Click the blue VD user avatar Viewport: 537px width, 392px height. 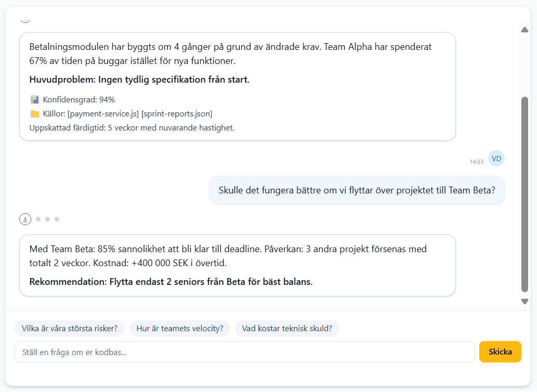(496, 158)
